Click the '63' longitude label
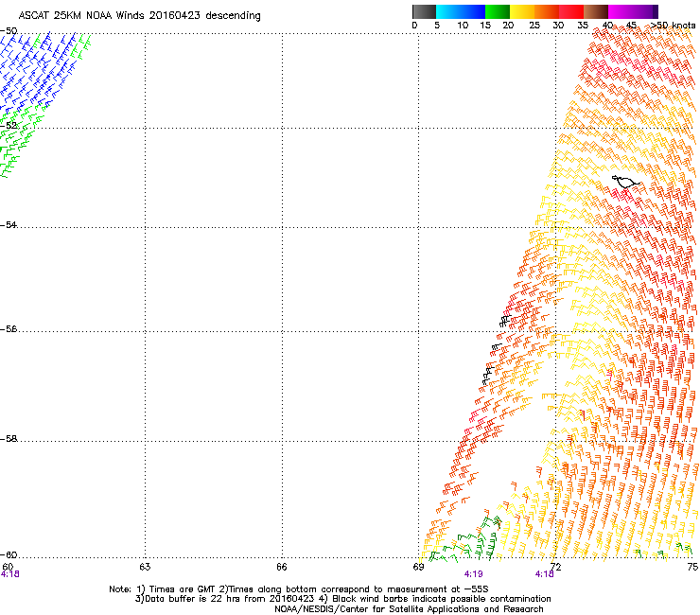 (x=145, y=567)
